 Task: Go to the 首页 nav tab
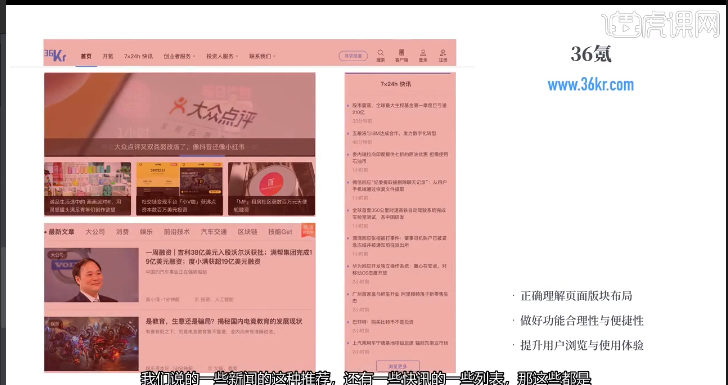tap(86, 56)
